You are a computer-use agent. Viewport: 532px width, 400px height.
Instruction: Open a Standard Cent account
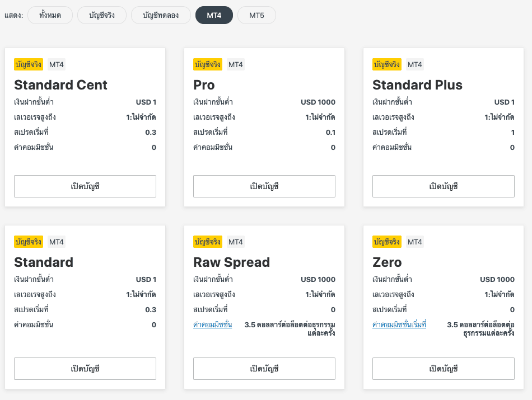coord(85,186)
